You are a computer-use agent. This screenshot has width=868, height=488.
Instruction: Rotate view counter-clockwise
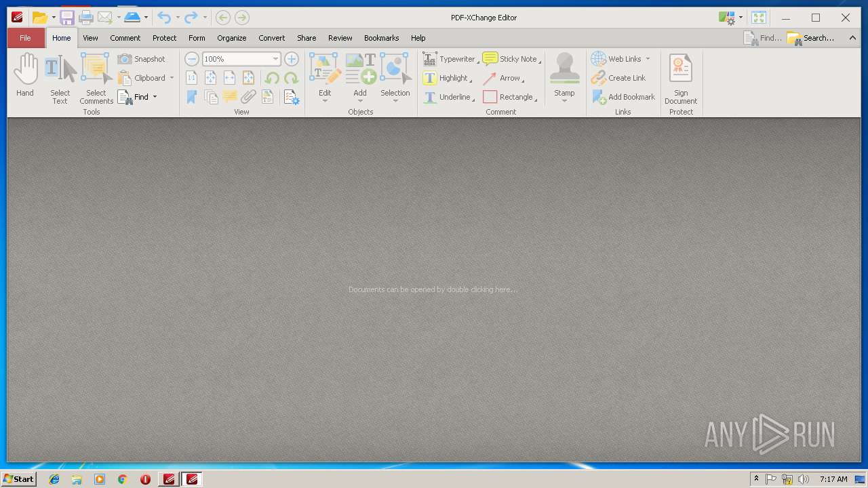click(272, 78)
